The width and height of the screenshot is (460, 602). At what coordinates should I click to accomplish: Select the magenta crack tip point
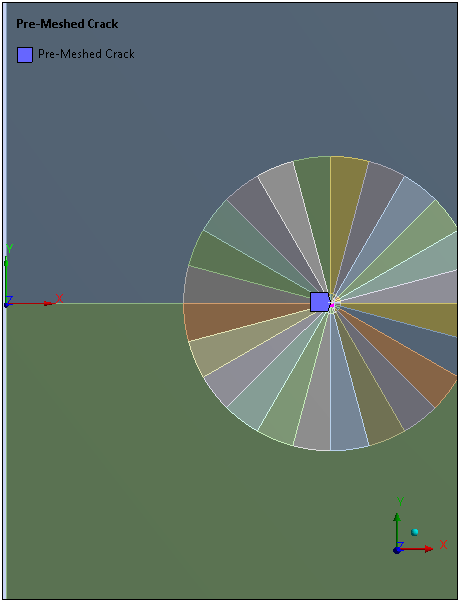[332, 305]
